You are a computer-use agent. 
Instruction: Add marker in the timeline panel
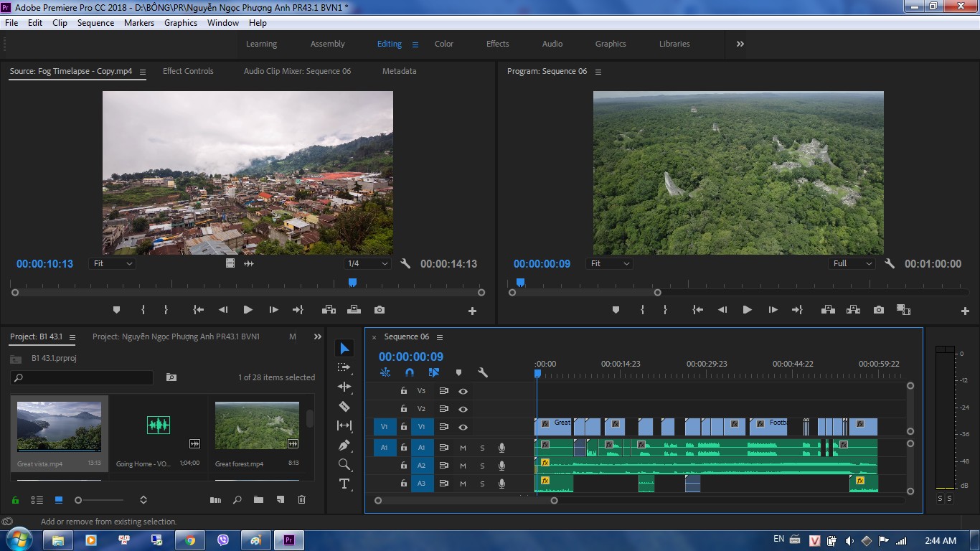pyautogui.click(x=458, y=372)
